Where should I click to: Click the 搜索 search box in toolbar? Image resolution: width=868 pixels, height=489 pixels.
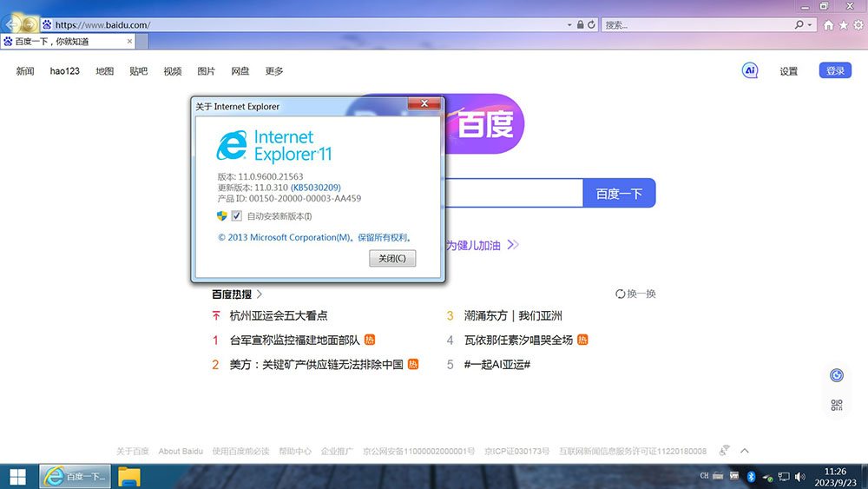(698, 25)
